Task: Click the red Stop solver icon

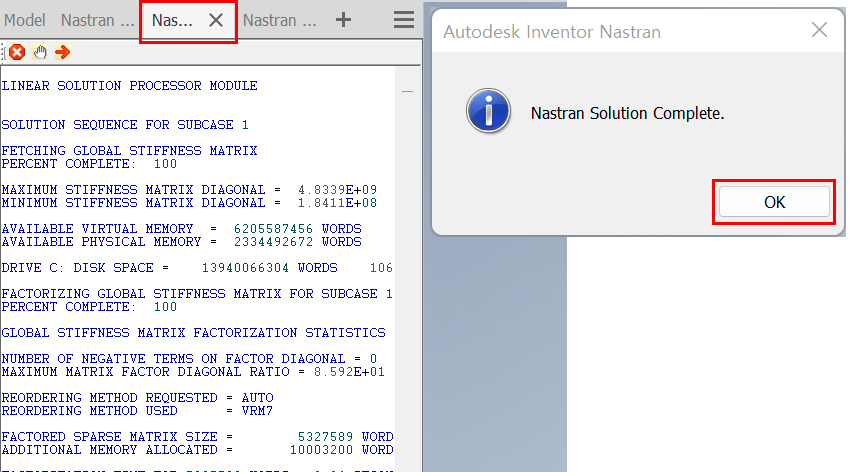Action: tap(17, 52)
